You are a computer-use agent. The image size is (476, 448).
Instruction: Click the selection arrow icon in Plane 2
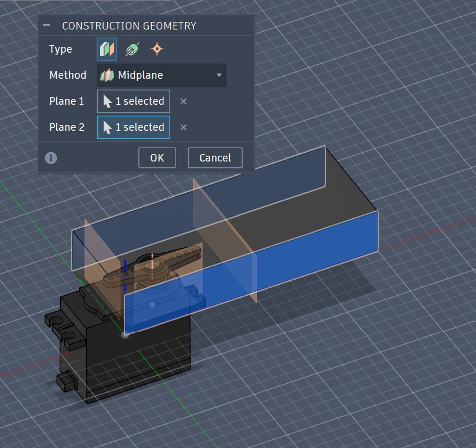click(x=107, y=127)
